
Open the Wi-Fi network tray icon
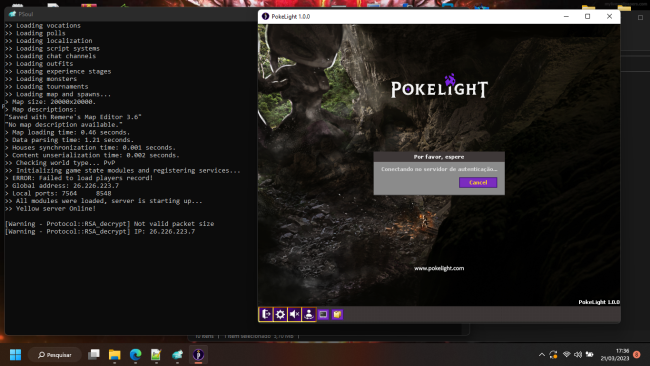click(566, 355)
